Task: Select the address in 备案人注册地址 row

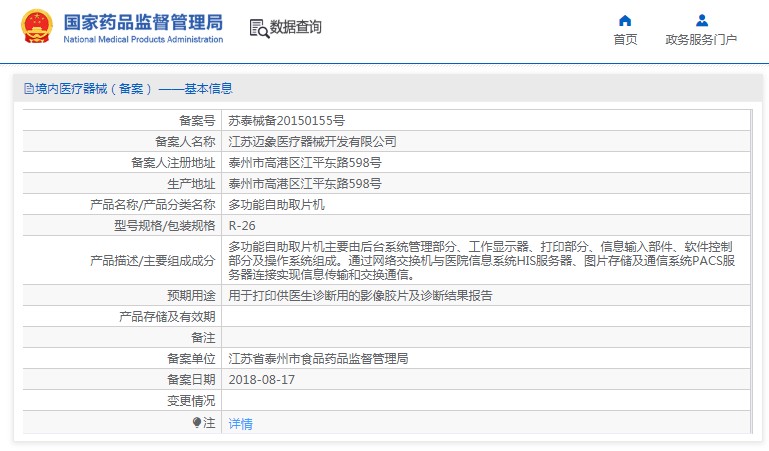Action: click(305, 162)
